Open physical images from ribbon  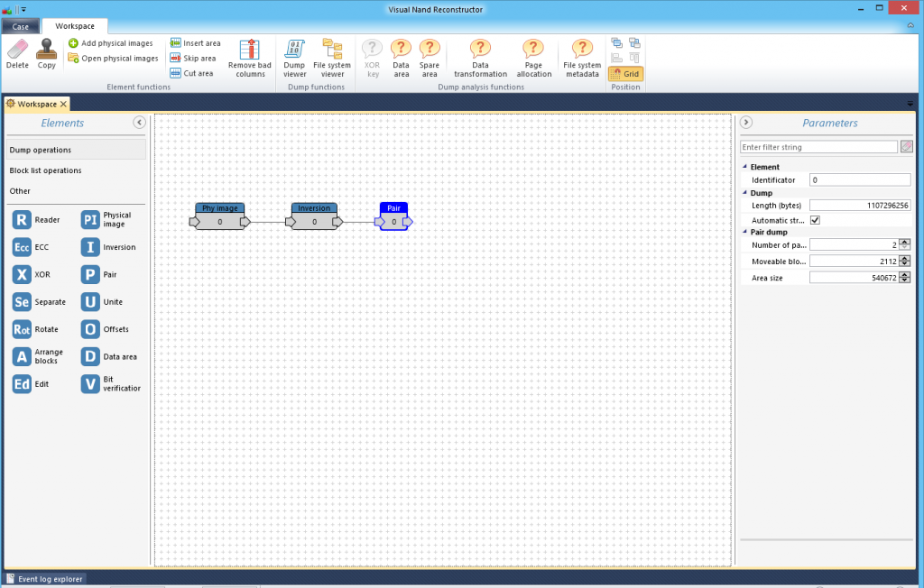(x=113, y=59)
